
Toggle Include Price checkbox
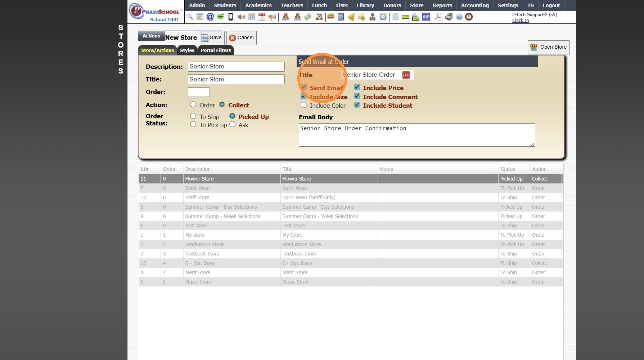[357, 87]
